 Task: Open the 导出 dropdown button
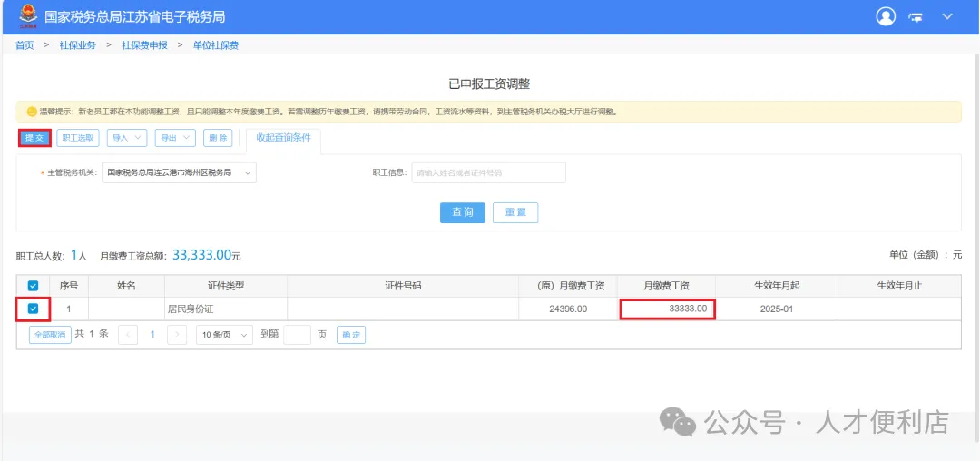[176, 138]
